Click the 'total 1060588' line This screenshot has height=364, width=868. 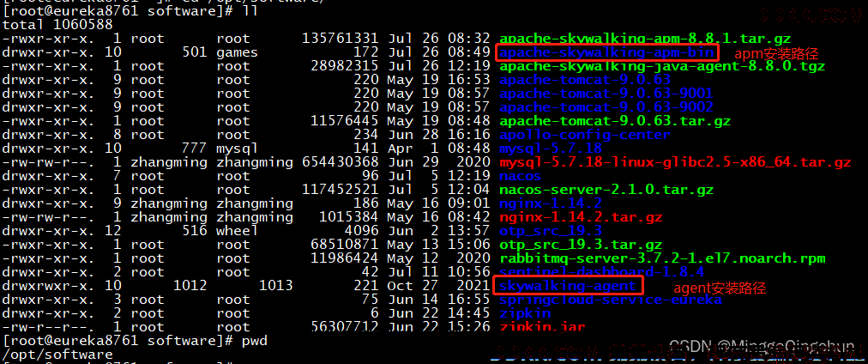(57, 25)
